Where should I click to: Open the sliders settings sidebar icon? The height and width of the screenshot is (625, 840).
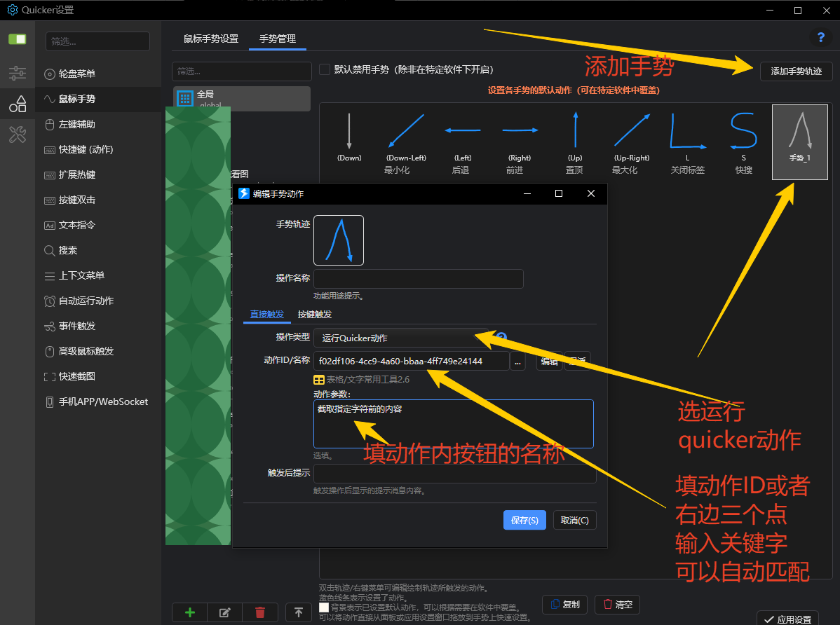tap(18, 73)
